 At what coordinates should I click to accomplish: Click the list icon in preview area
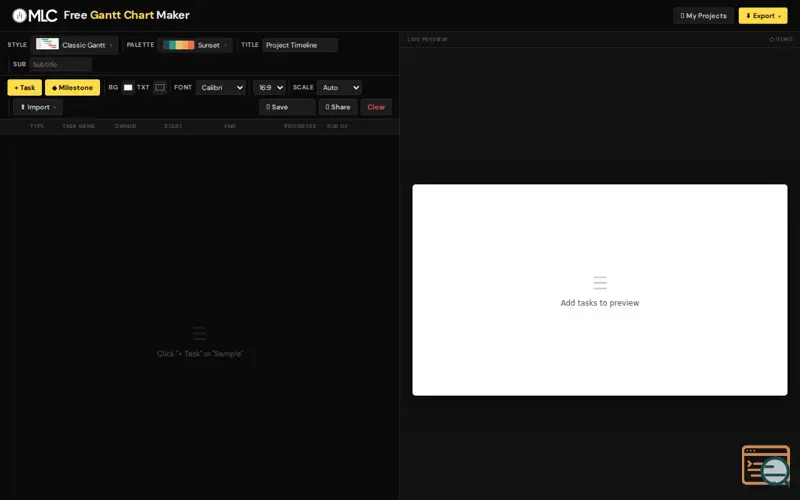click(600, 283)
